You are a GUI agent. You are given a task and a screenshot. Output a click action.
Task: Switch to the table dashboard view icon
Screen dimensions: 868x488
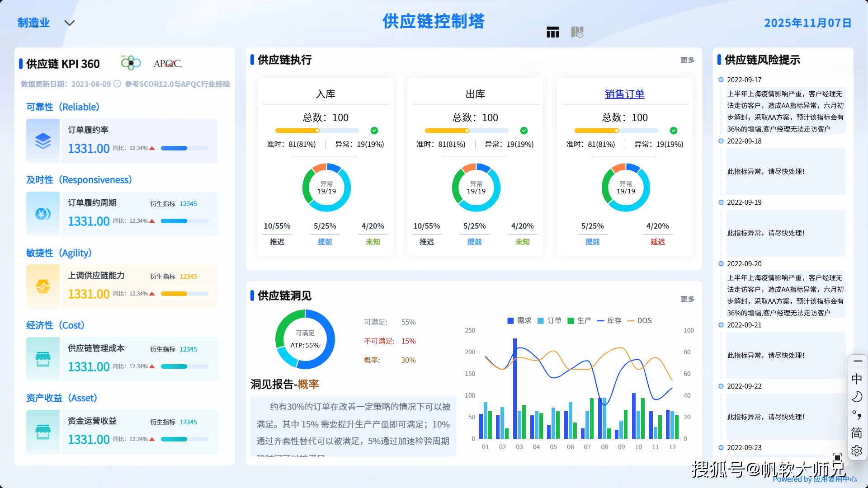coord(552,32)
